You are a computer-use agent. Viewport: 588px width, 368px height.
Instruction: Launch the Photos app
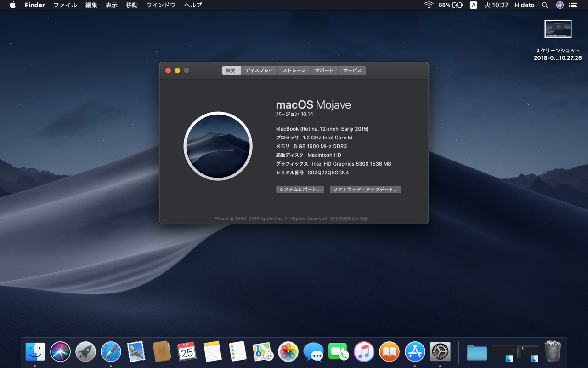point(288,352)
